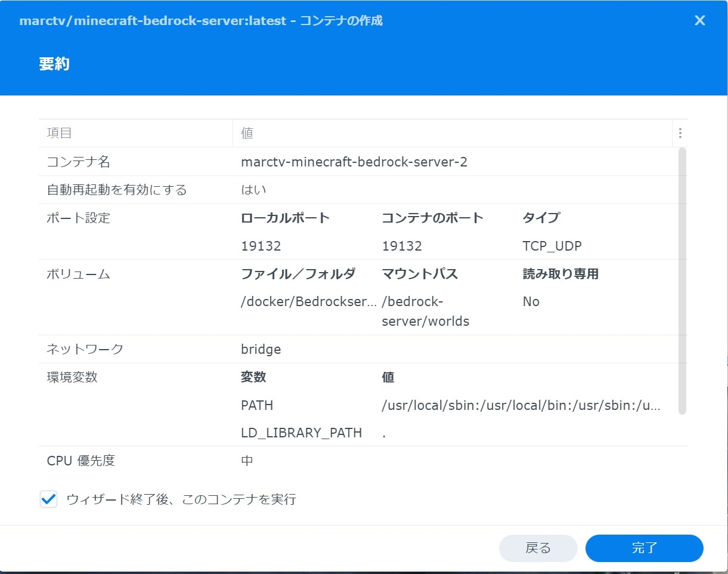Click the /bedrock-server/worlds mount path

coord(425,311)
